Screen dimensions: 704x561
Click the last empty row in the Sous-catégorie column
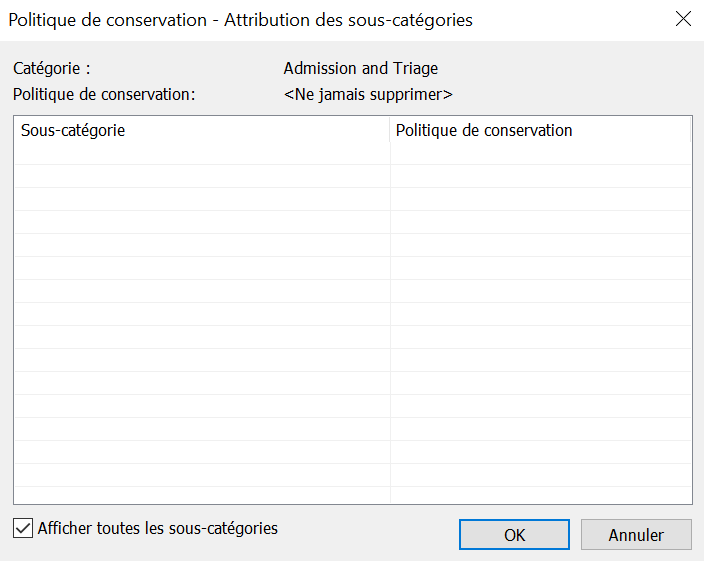[x=200, y=497]
